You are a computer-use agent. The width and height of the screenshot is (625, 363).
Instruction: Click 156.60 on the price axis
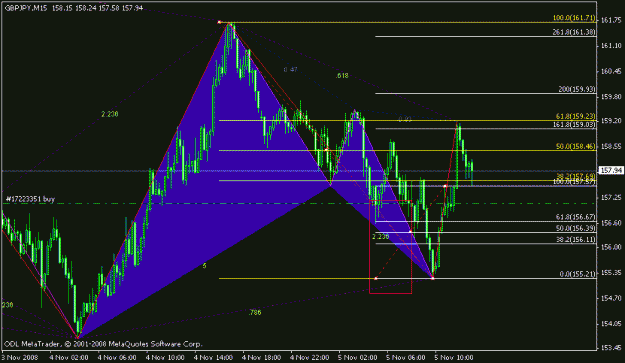tap(611, 223)
